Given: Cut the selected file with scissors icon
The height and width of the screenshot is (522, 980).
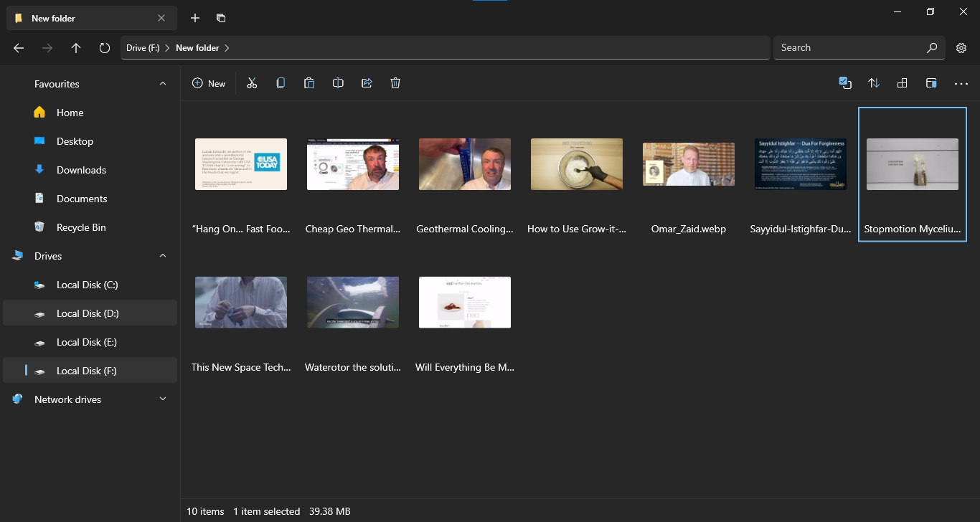Looking at the screenshot, I should coord(252,83).
